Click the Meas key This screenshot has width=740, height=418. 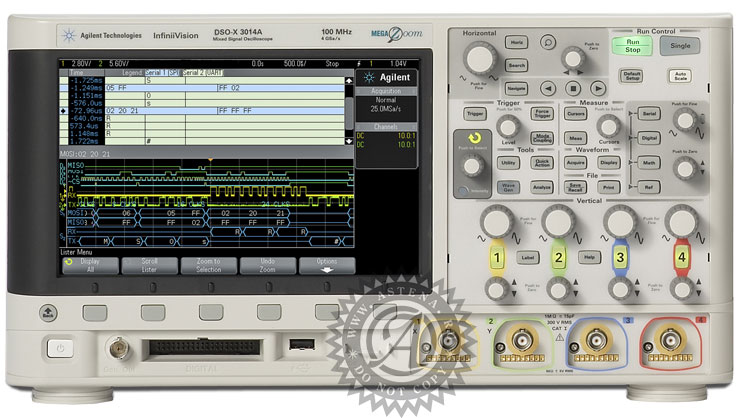pos(576,138)
